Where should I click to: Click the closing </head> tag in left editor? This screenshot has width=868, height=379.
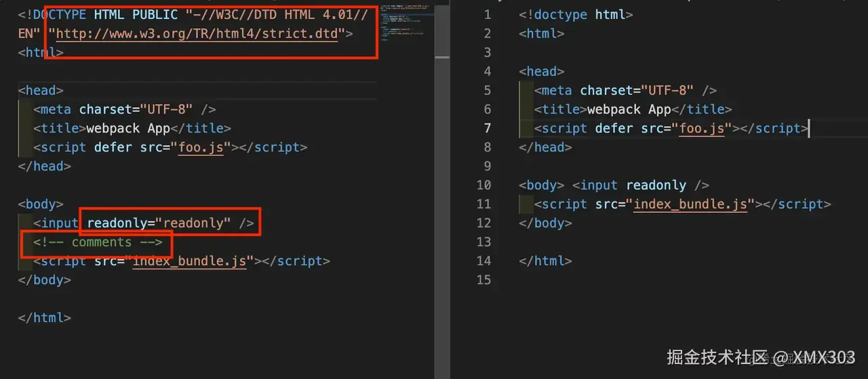tap(45, 166)
